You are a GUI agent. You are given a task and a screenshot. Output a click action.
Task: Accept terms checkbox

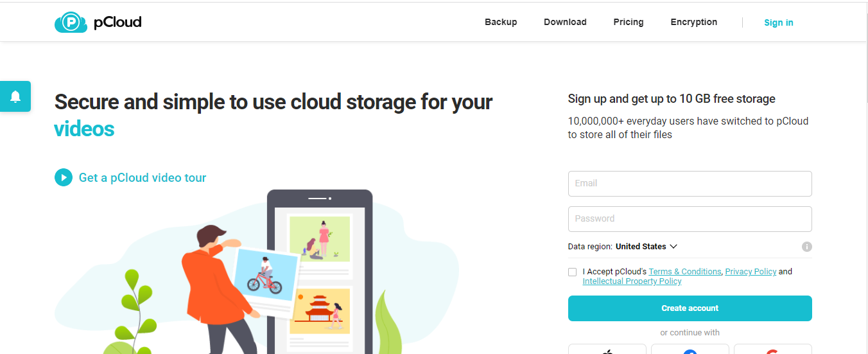pos(573,272)
